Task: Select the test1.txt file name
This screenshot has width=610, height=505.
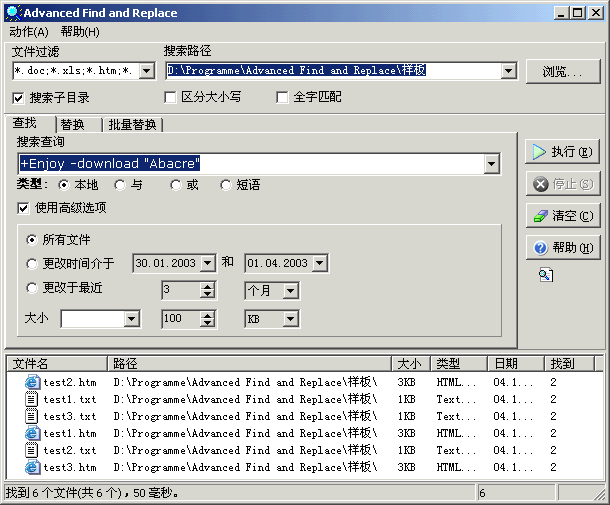Action: pyautogui.click(x=70, y=400)
